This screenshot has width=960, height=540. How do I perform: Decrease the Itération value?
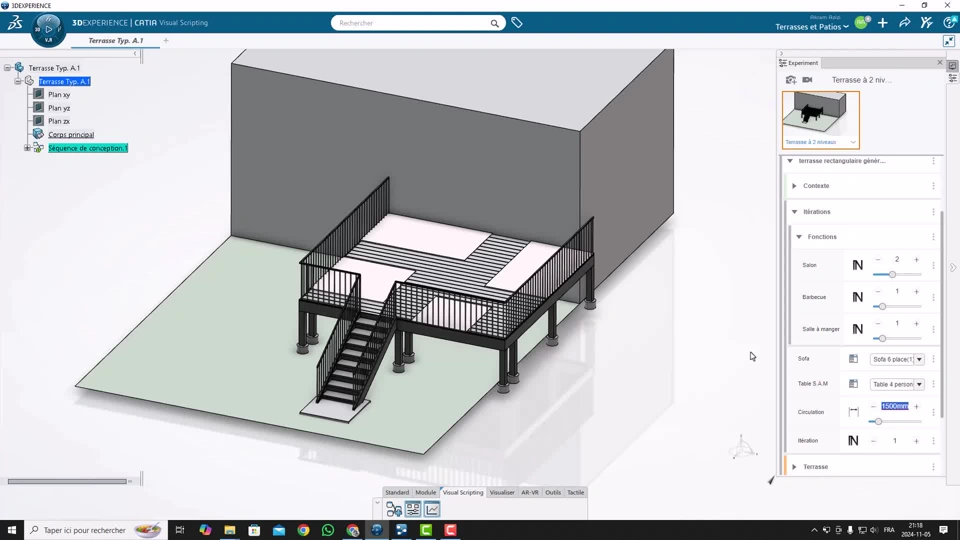[873, 441]
